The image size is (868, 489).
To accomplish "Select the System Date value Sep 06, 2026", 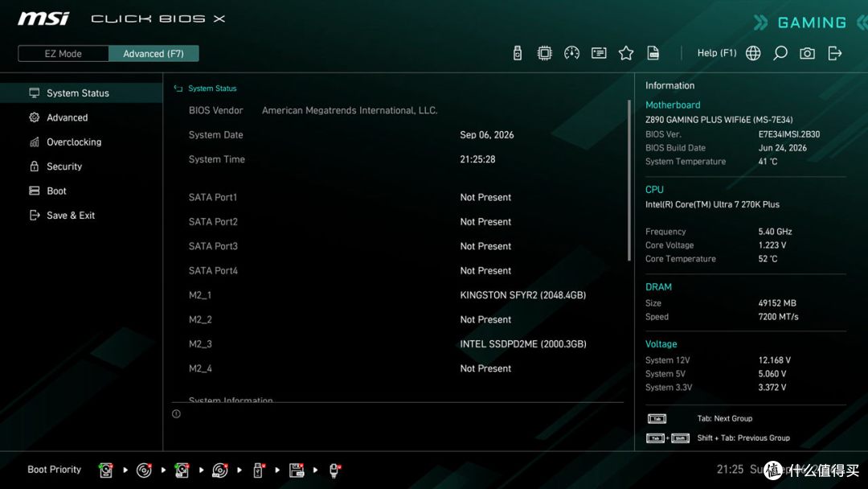I will [486, 134].
